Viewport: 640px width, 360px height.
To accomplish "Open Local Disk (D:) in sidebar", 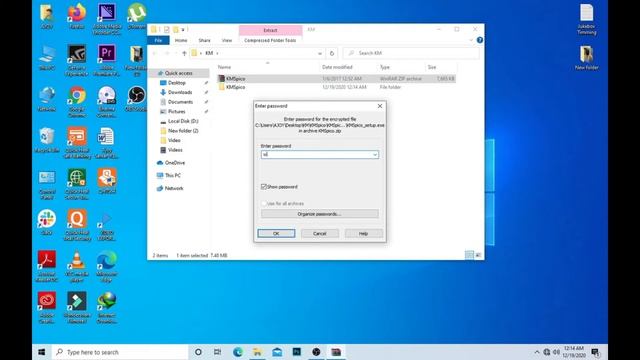I will pos(183,121).
